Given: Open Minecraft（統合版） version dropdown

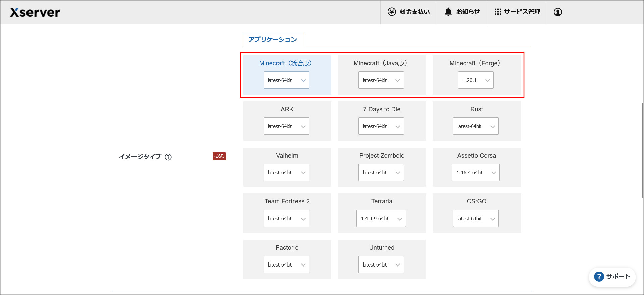Looking at the screenshot, I should [286, 80].
